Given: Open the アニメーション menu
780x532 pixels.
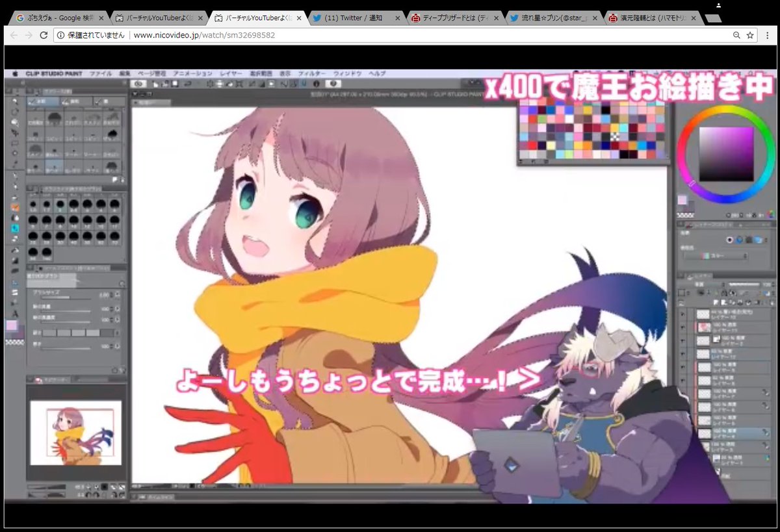Looking at the screenshot, I should pos(193,74).
